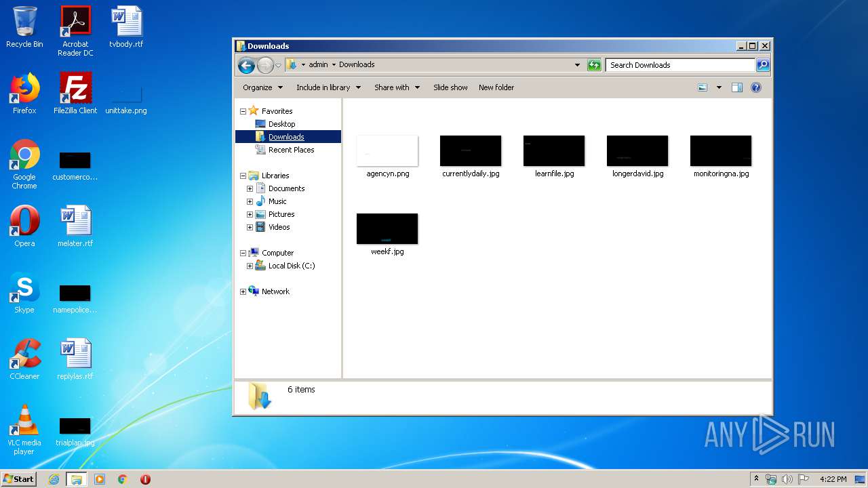Viewport: 868px width, 488px height.
Task: Collapse the Libraries group
Action: click(243, 176)
